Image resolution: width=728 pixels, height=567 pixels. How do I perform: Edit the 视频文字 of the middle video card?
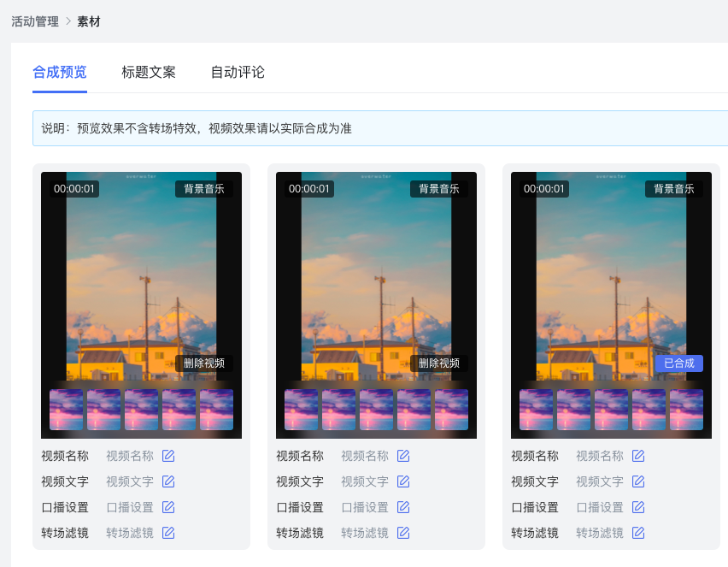[404, 481]
